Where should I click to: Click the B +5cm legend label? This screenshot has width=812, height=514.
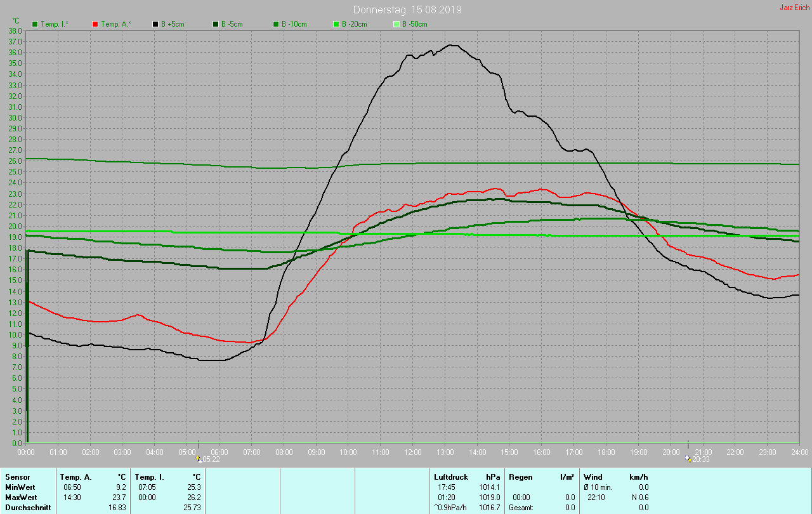tap(172, 24)
